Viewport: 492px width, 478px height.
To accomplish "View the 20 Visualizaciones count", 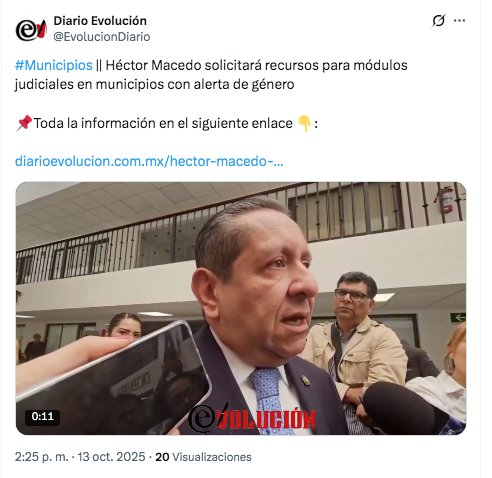I will [203, 457].
